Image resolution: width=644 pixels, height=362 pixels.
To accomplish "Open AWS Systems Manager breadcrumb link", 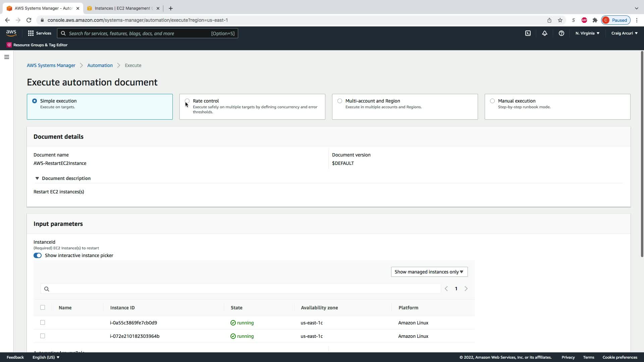I will [x=51, y=65].
